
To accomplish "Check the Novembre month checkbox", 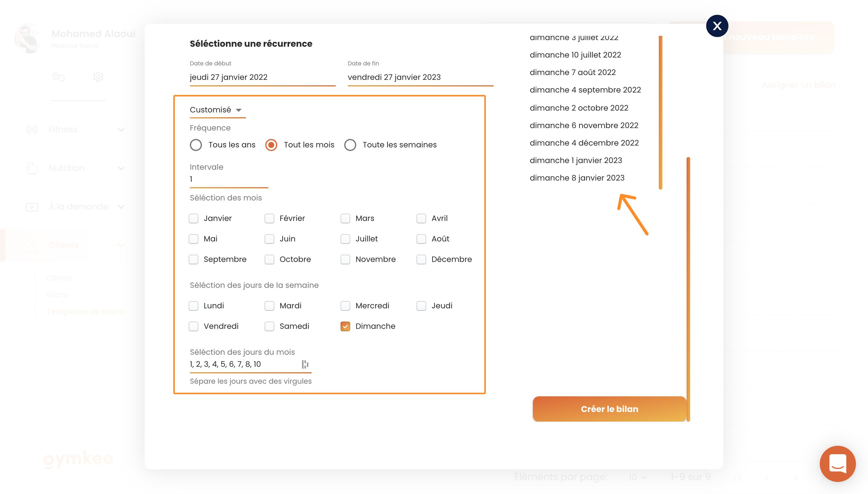I will coord(345,259).
